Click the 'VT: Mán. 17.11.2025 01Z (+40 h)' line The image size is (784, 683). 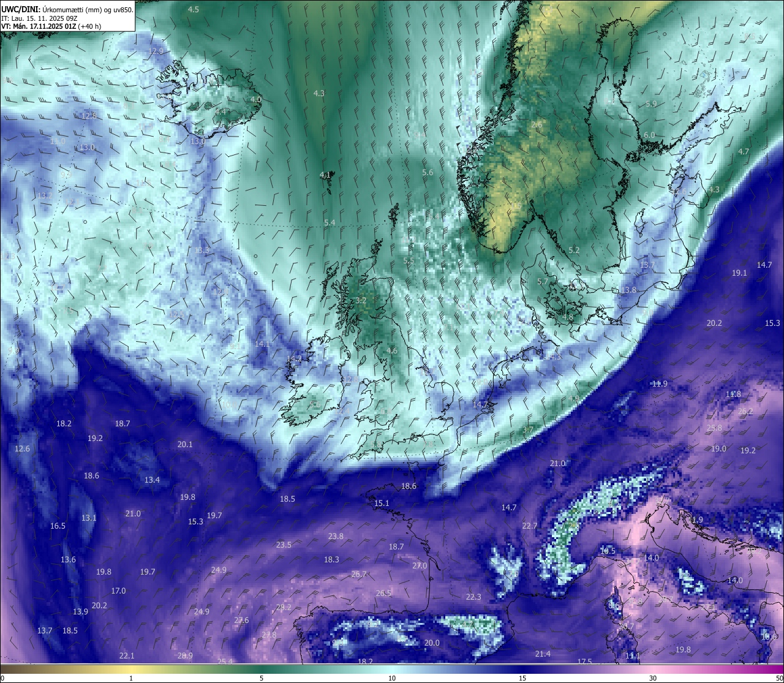[51, 26]
